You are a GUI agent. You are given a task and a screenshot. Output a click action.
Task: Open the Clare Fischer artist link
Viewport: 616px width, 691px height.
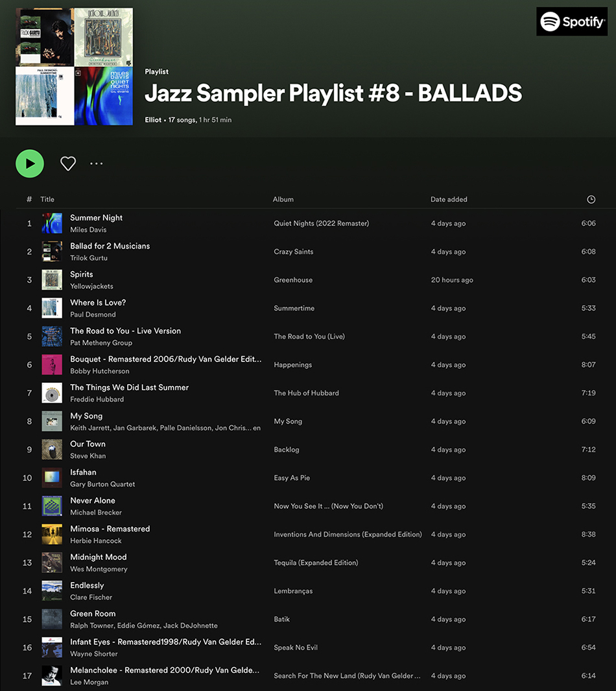(x=91, y=597)
